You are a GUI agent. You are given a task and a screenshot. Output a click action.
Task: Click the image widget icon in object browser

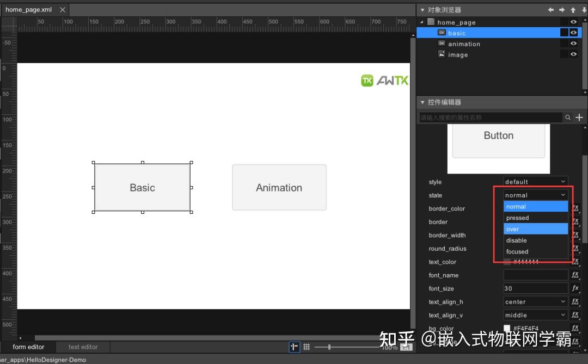pos(442,54)
